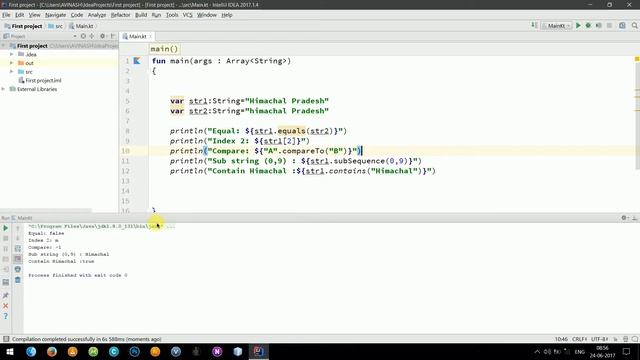This screenshot has width=640, height=360.
Task: Hide the Run tool window
Action: coord(635,218)
